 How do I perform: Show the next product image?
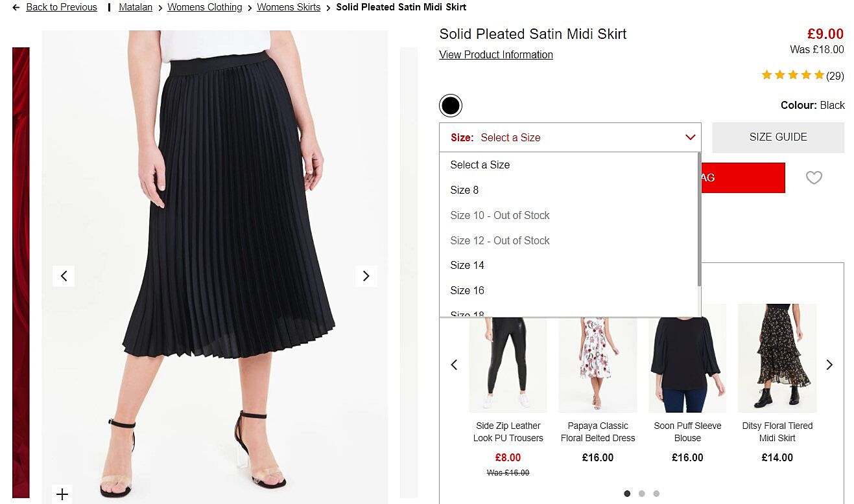point(366,276)
